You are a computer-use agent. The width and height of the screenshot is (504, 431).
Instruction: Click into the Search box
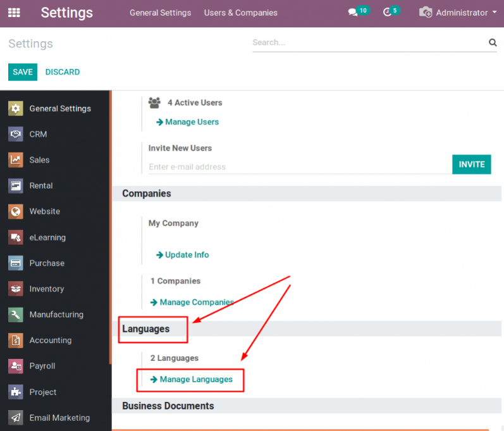pyautogui.click(x=367, y=43)
